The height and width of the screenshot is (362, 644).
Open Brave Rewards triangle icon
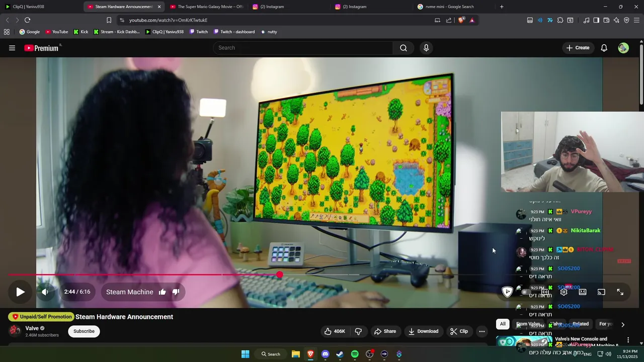coord(472,20)
